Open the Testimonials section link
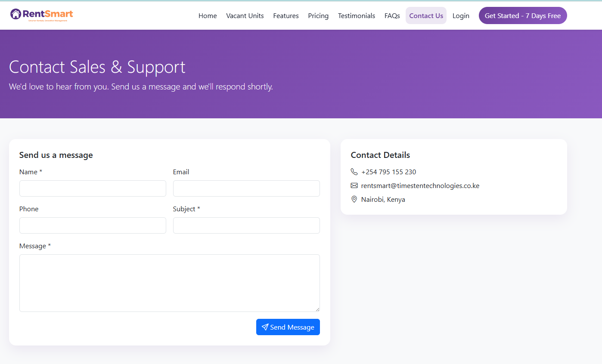The height and width of the screenshot is (364, 602). tap(357, 15)
